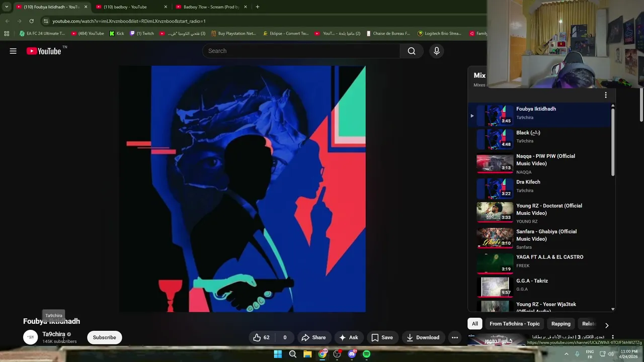Open the Ta9chira channel avatar
The image size is (644, 362).
click(x=31, y=337)
